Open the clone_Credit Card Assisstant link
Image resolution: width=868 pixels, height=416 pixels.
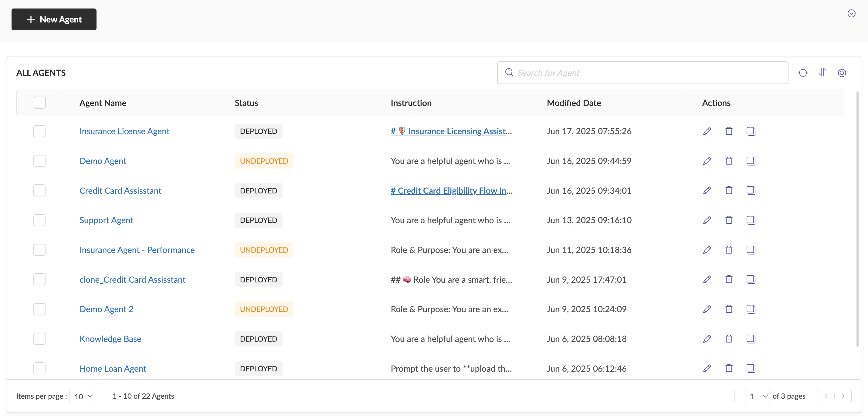point(132,279)
